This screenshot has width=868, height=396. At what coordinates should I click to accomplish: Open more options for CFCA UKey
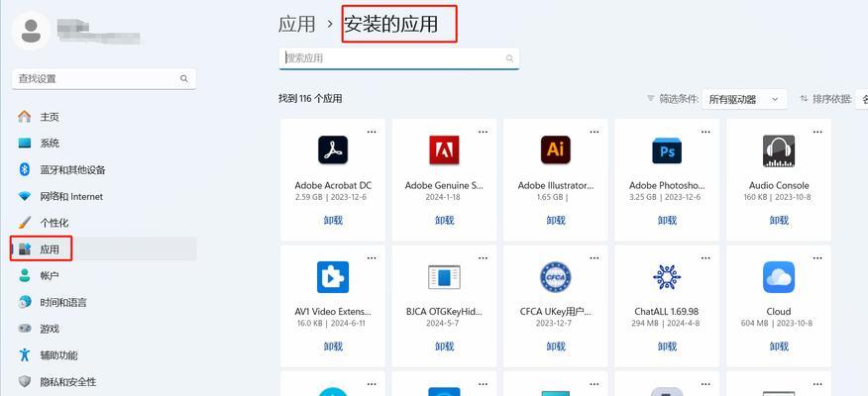[594, 257]
